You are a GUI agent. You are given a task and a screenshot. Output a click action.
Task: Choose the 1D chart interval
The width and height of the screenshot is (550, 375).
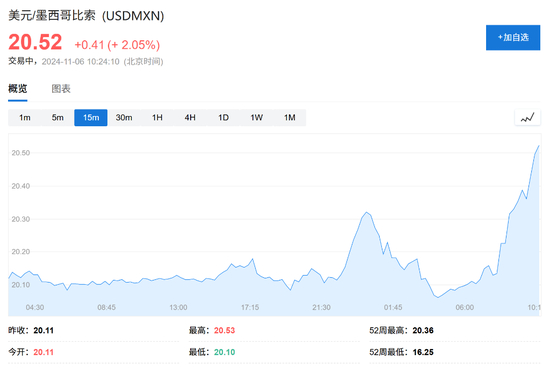[223, 118]
